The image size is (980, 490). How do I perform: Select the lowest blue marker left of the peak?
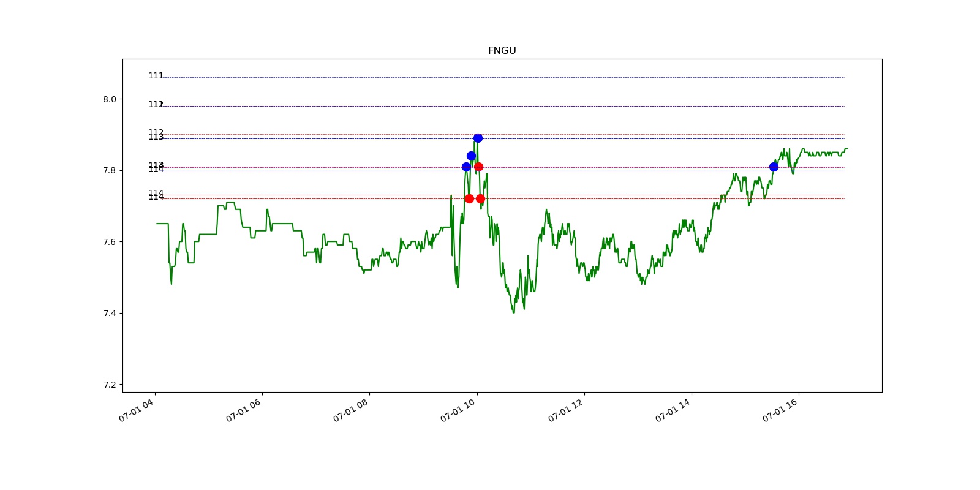click(466, 167)
